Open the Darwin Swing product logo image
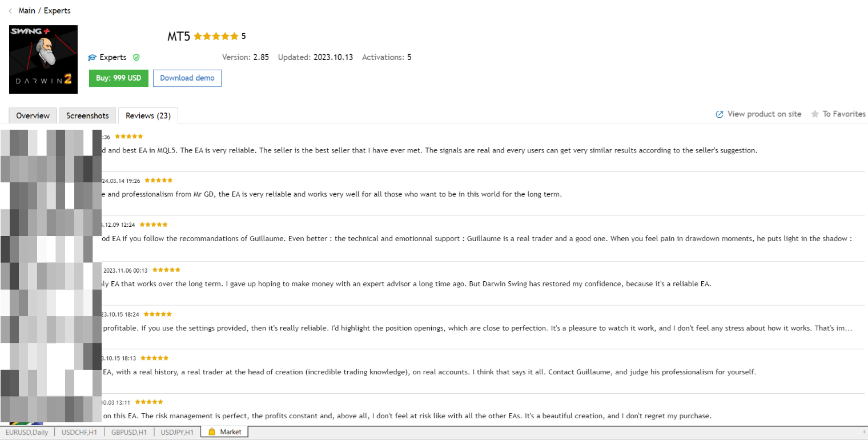868x440 pixels. (43, 59)
